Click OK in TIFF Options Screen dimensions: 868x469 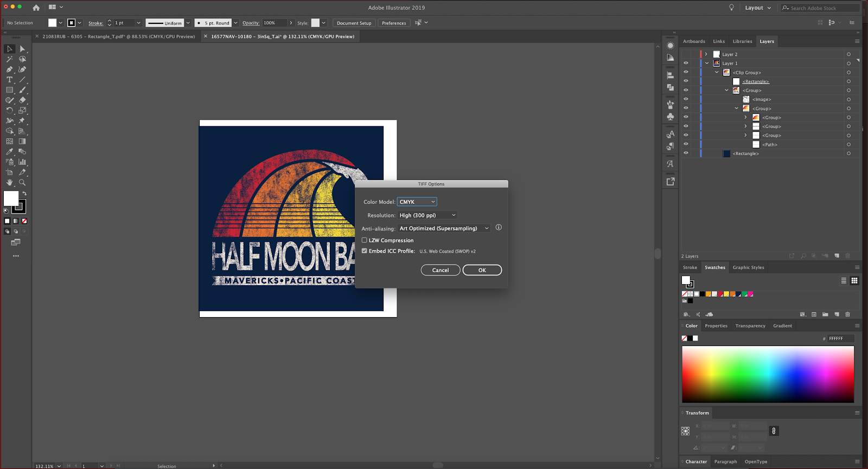pos(482,270)
